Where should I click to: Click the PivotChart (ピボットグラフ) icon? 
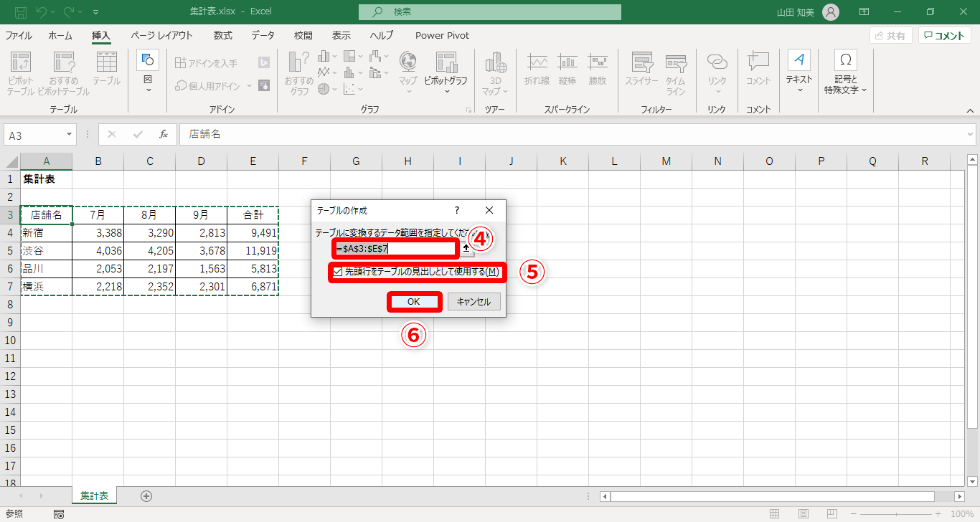(446, 72)
